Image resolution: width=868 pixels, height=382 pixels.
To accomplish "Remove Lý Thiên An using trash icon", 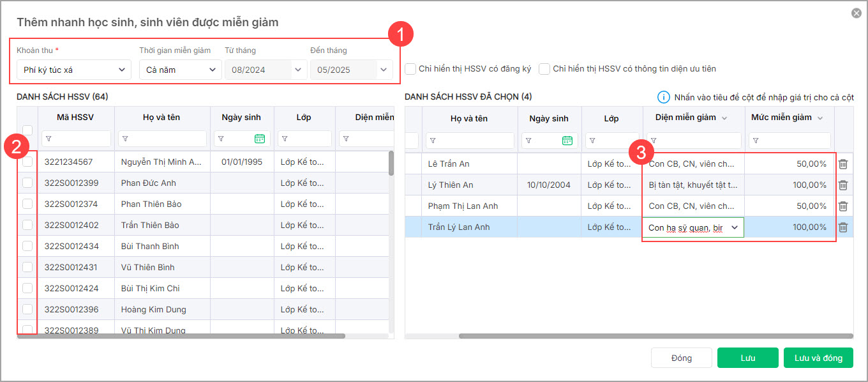I will click(x=842, y=185).
